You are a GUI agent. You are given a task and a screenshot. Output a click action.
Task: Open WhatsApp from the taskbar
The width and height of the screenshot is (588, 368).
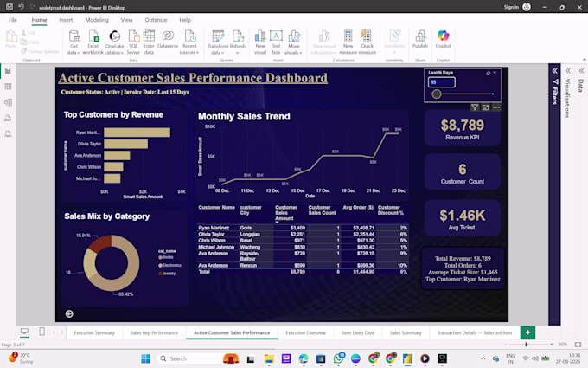(x=338, y=358)
